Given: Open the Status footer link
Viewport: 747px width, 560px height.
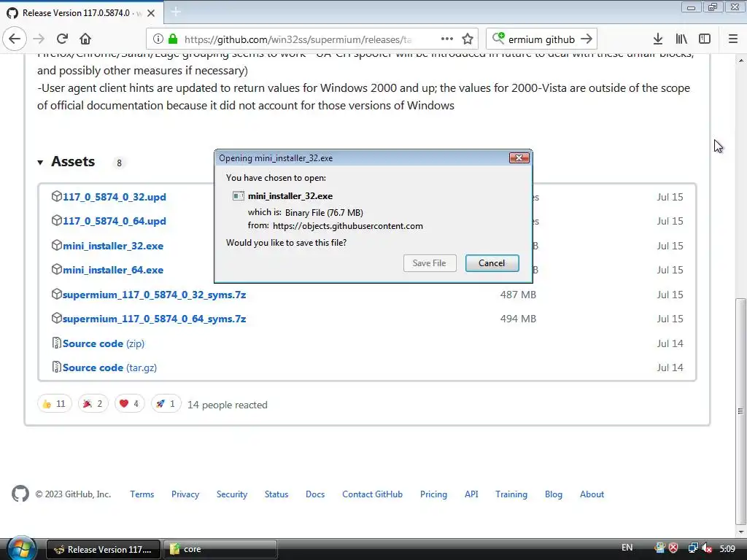Looking at the screenshot, I should coord(276,494).
